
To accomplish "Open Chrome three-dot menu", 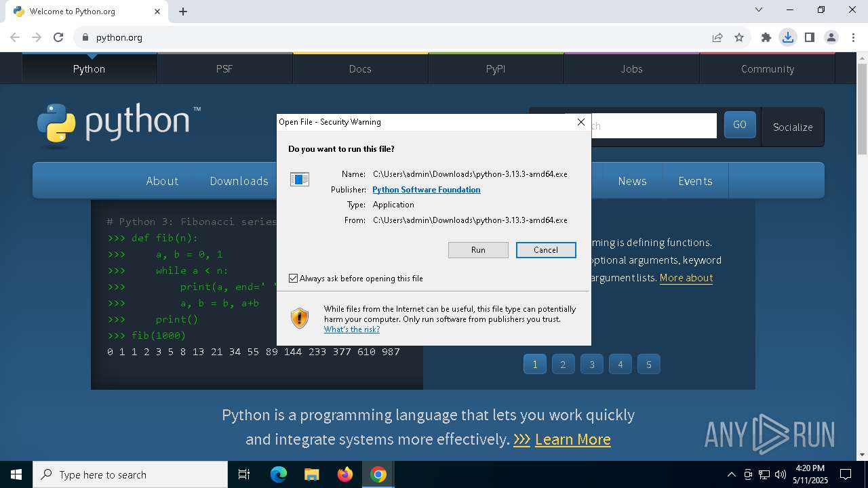I will (852, 37).
